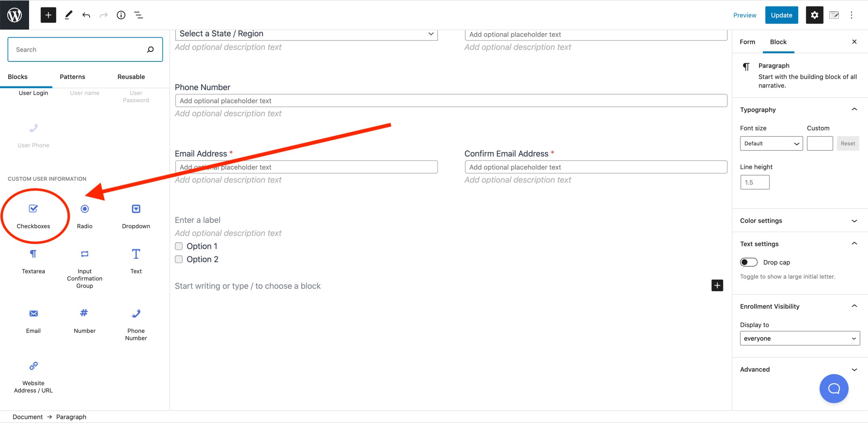Click the Custom font size field
868x423 pixels.
coord(820,143)
